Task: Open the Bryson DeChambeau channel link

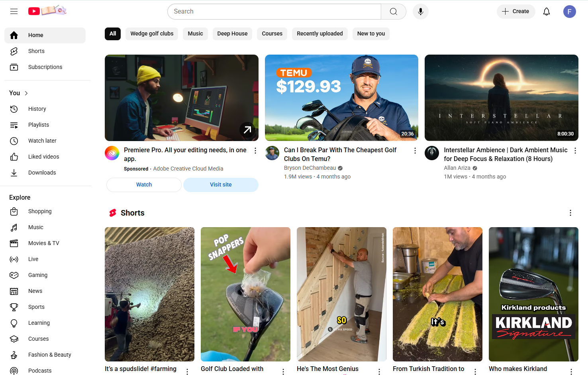Action: pyautogui.click(x=310, y=168)
